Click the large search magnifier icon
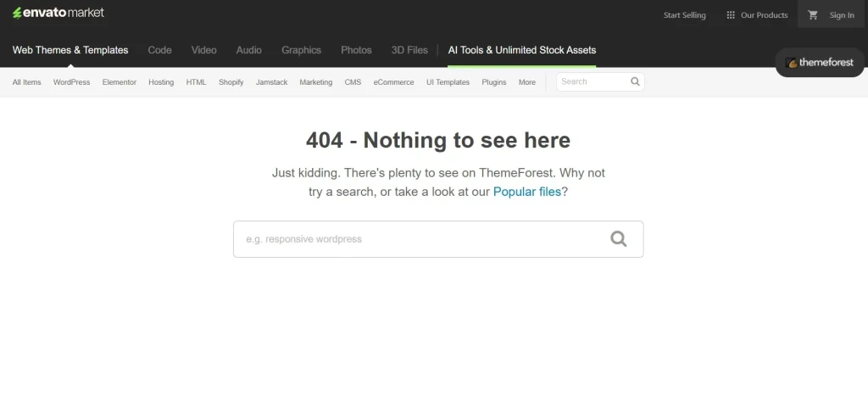 click(619, 239)
